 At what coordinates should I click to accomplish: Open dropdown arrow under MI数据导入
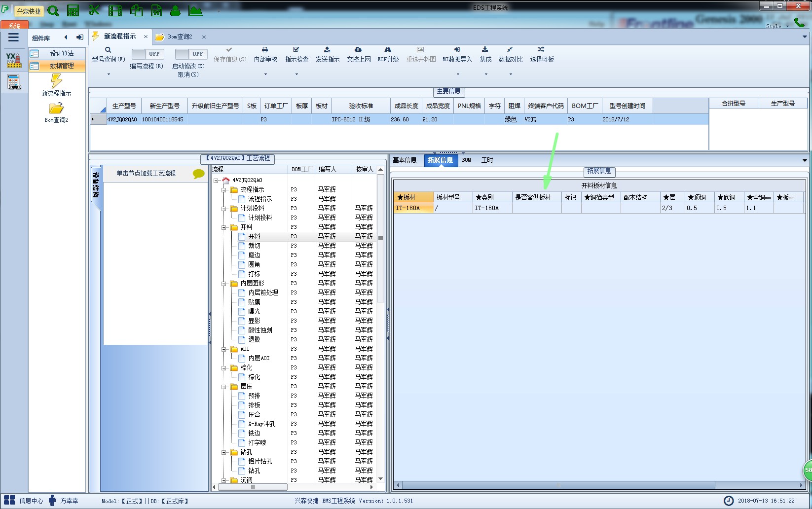click(x=458, y=74)
